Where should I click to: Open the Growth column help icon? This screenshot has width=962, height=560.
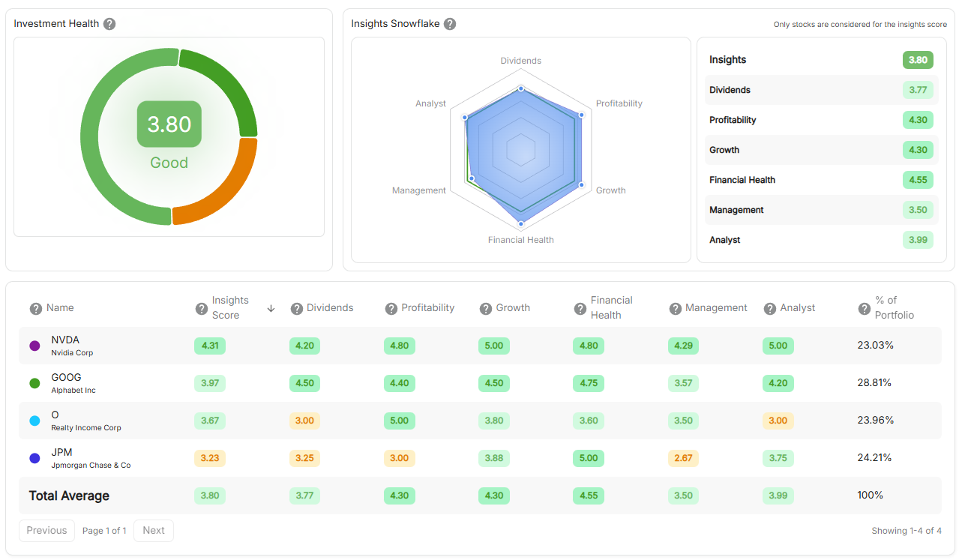click(485, 308)
